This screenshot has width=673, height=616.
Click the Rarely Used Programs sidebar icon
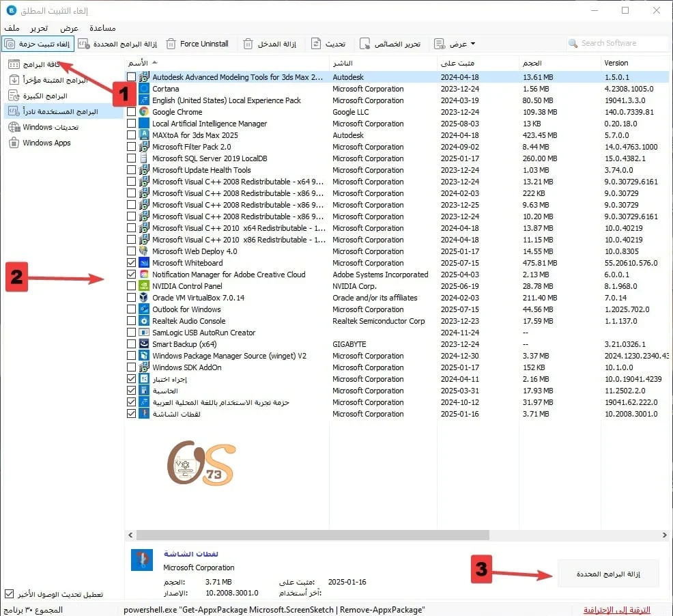pyautogui.click(x=14, y=111)
